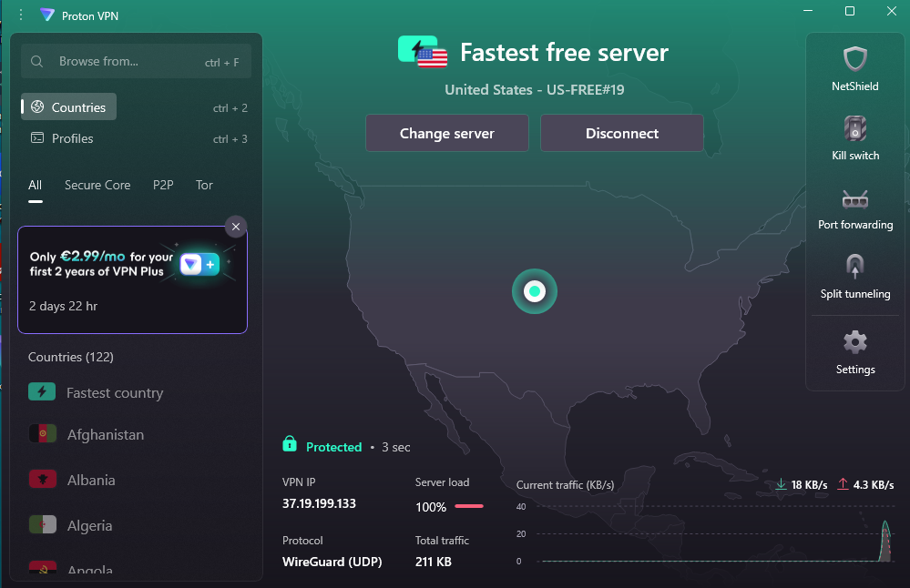Click the Fastest country lightning icon

point(42,392)
